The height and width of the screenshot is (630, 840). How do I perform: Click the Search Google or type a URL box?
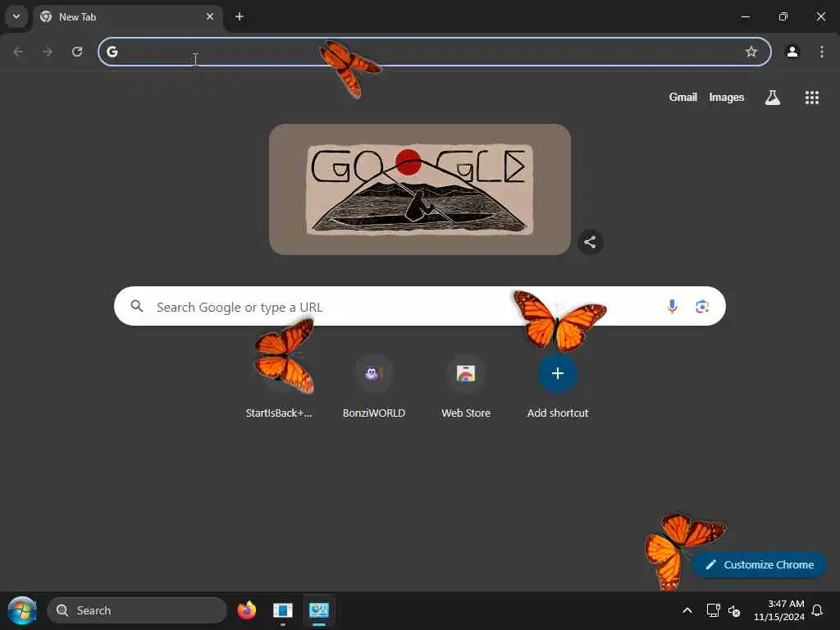[420, 306]
